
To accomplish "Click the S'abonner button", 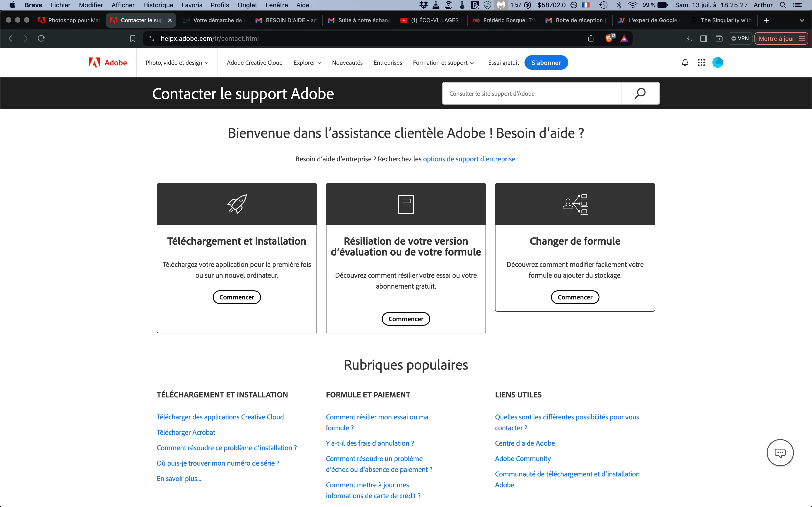I will pyautogui.click(x=546, y=63).
